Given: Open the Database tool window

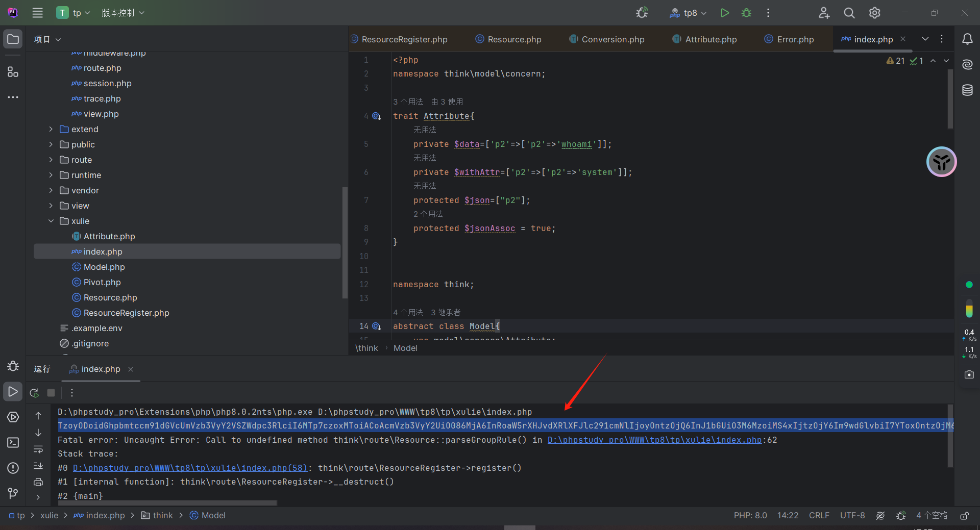Looking at the screenshot, I should pyautogui.click(x=967, y=90).
